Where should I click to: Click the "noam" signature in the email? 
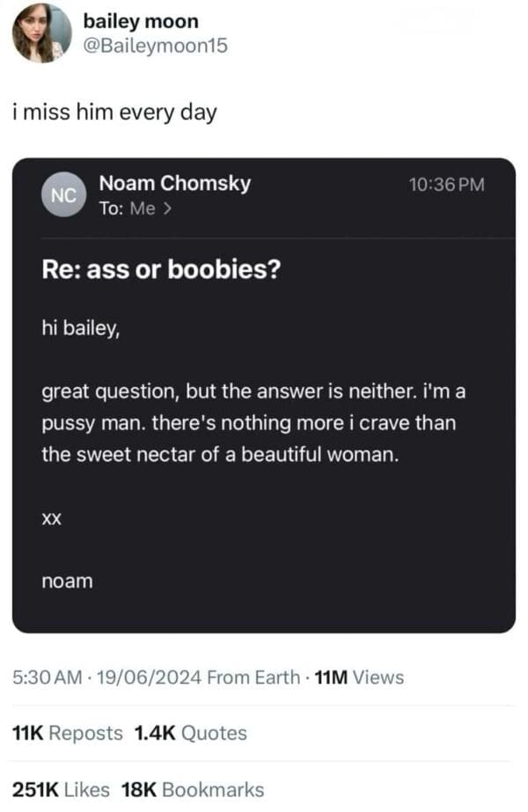coord(67,582)
